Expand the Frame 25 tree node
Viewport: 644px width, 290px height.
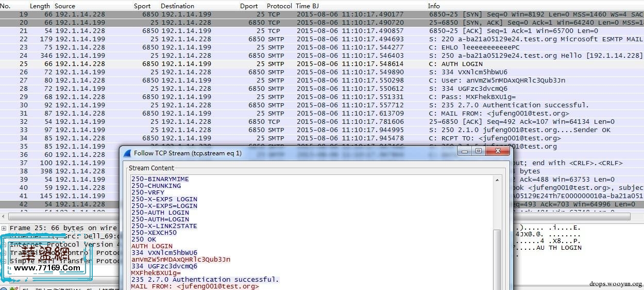(4, 228)
